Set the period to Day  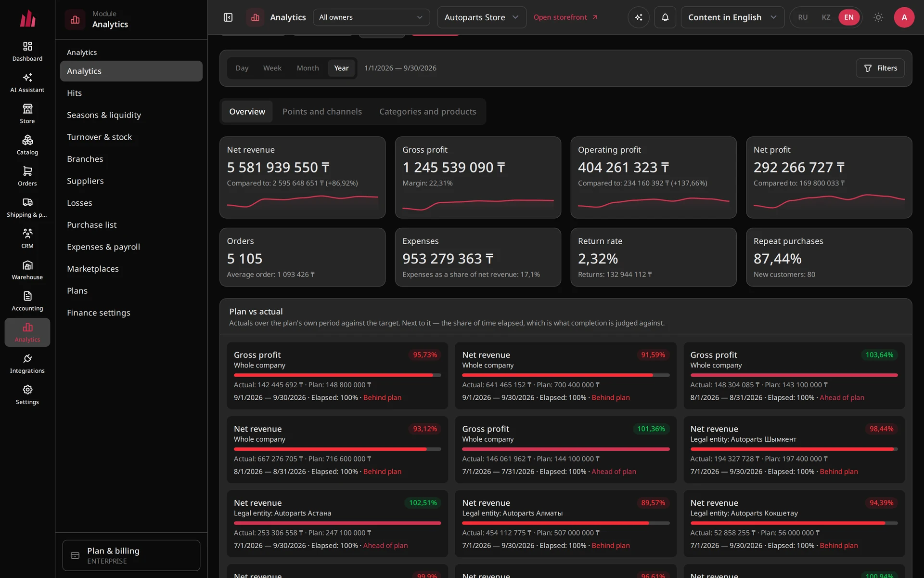(242, 68)
